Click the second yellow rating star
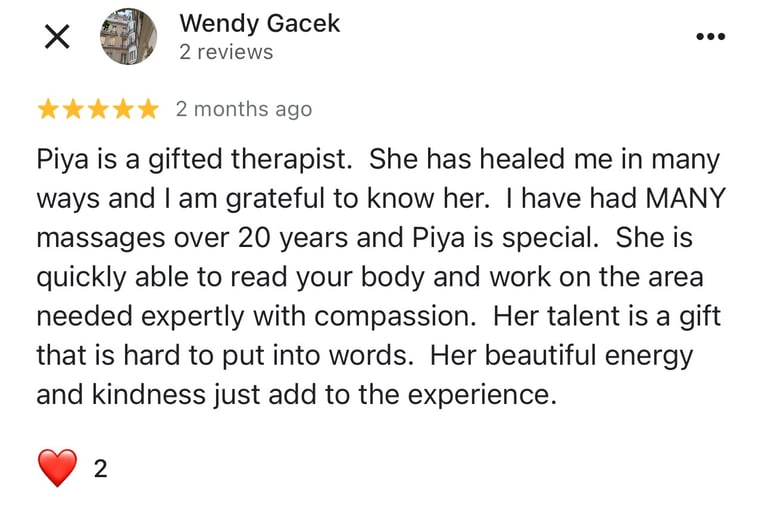Screen dimensions: 768x517 click(73, 109)
